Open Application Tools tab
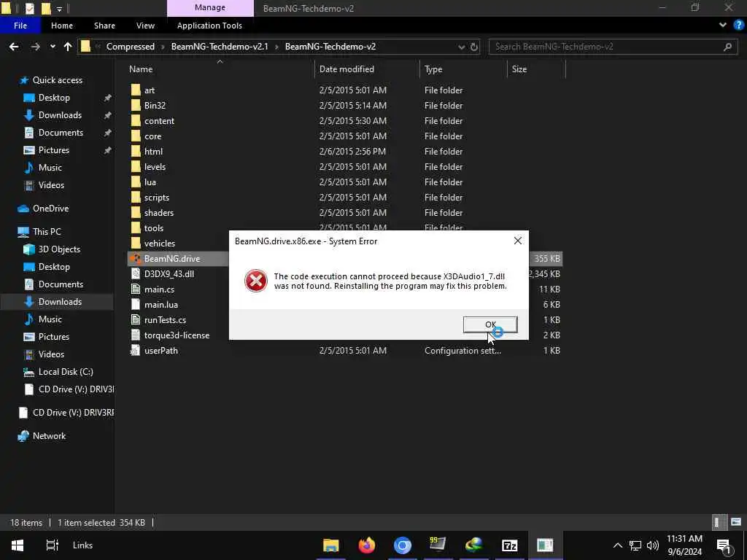 [209, 26]
